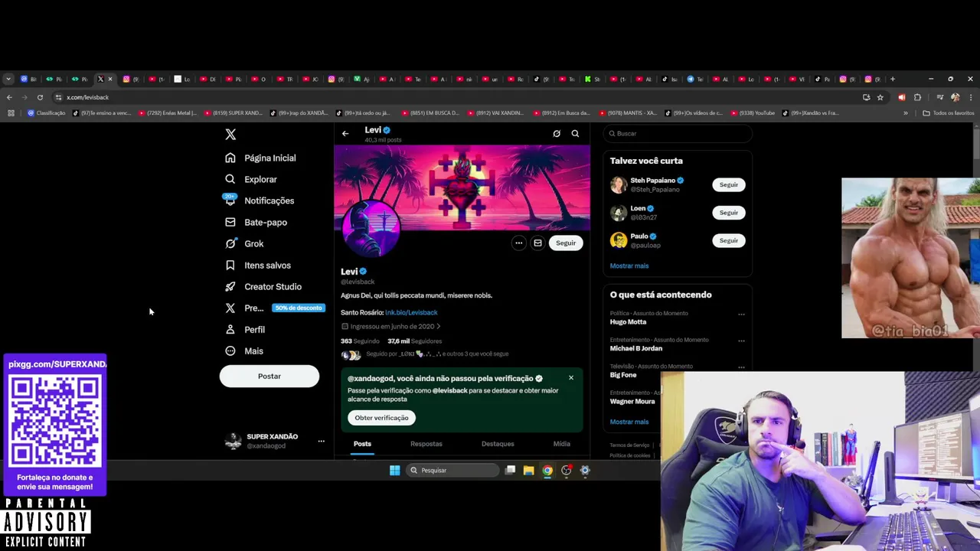Click the Grok profile summary icon

557,134
